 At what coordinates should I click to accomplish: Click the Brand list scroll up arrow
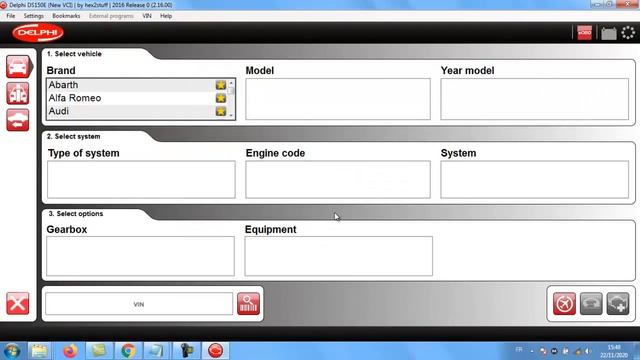[231, 83]
